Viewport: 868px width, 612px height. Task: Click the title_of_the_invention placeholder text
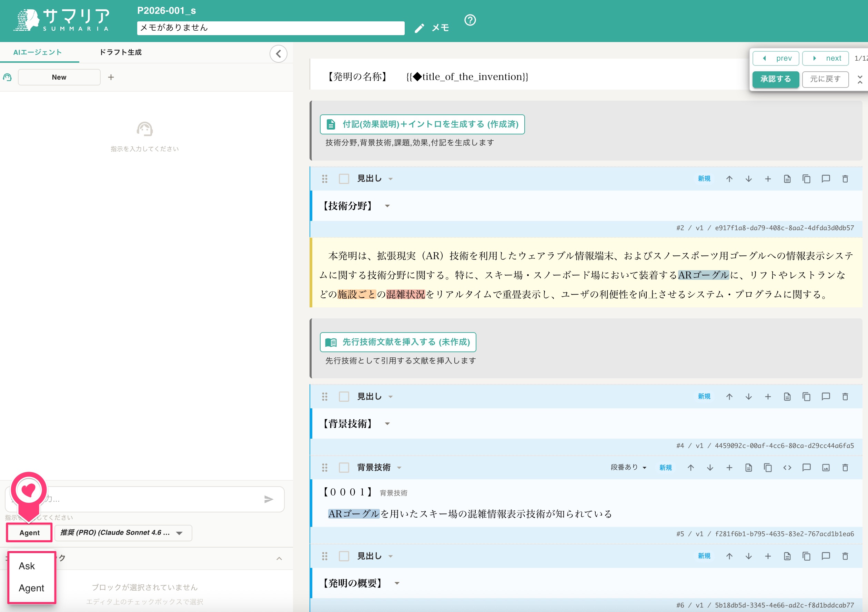(467, 77)
